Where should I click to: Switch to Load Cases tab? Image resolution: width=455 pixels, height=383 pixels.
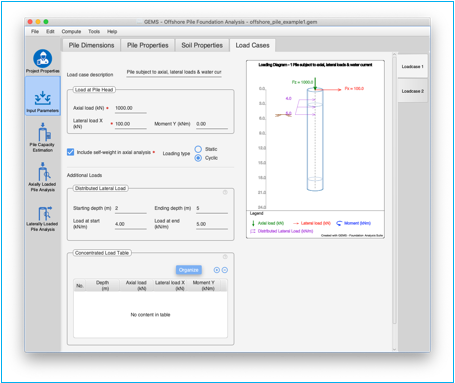pyautogui.click(x=252, y=45)
